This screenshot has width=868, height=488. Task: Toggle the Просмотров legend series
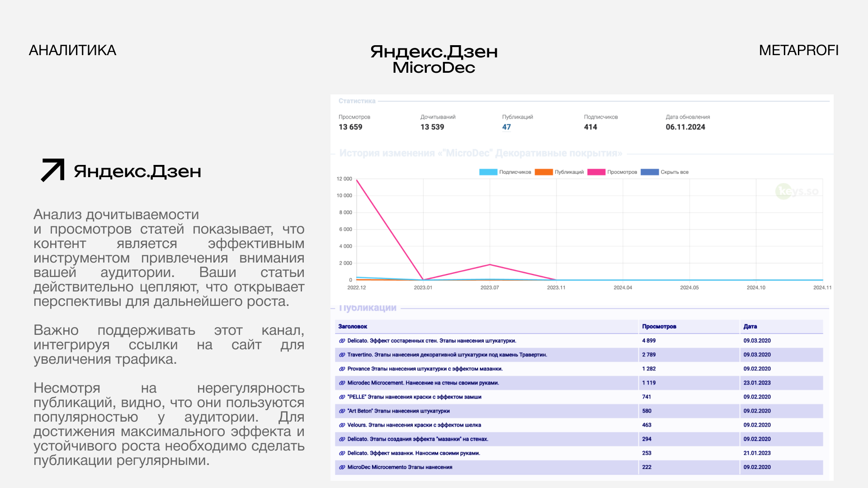(622, 172)
